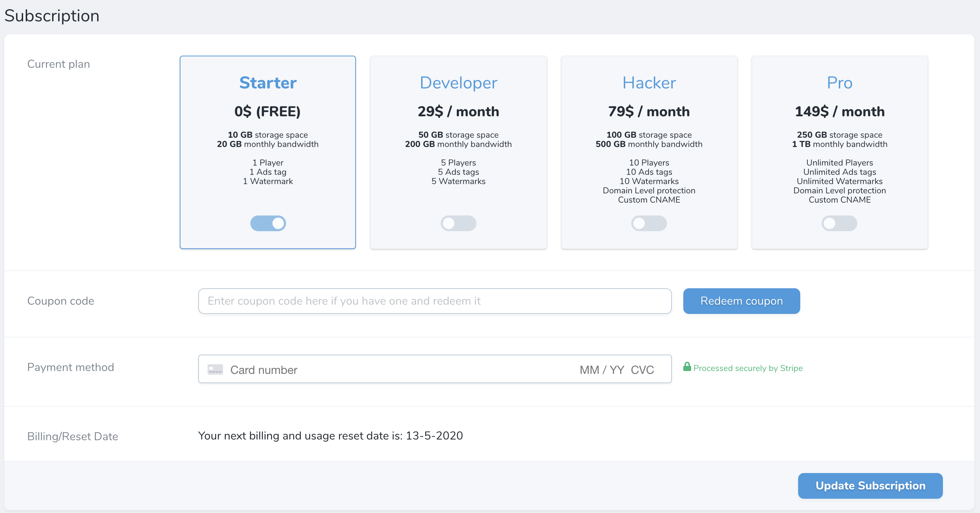Image resolution: width=980 pixels, height=513 pixels.
Task: Click the MM / YY expiry field
Action: pos(602,370)
